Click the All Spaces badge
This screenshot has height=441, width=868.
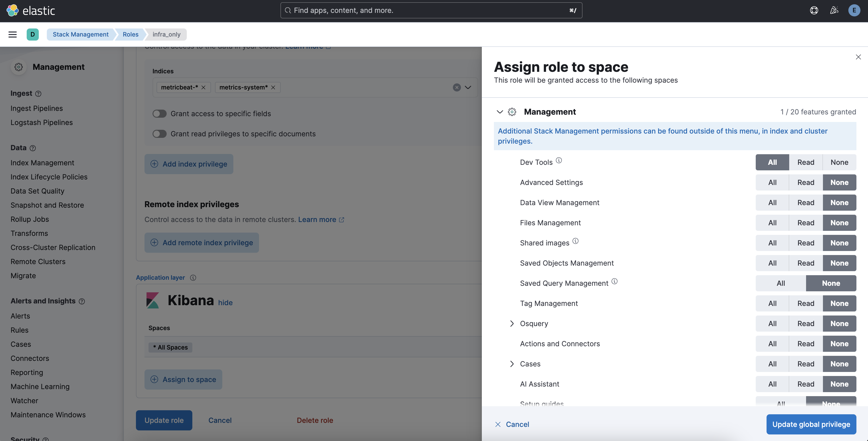[170, 348]
